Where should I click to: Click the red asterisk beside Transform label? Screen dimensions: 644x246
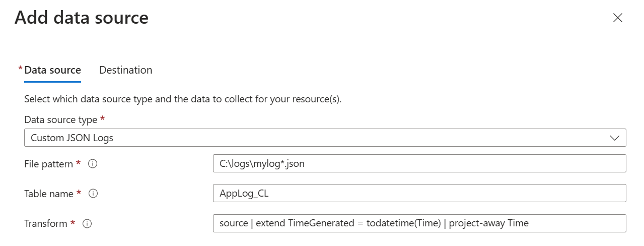pyautogui.click(x=73, y=223)
